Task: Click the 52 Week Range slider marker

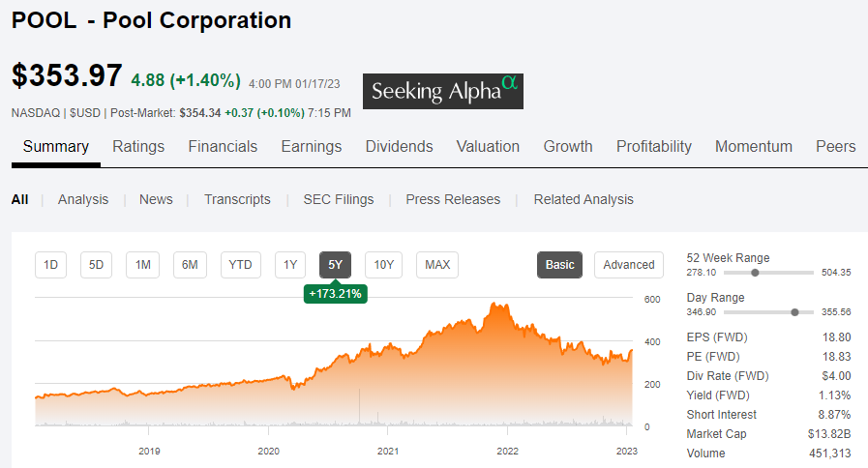Action: point(755,273)
